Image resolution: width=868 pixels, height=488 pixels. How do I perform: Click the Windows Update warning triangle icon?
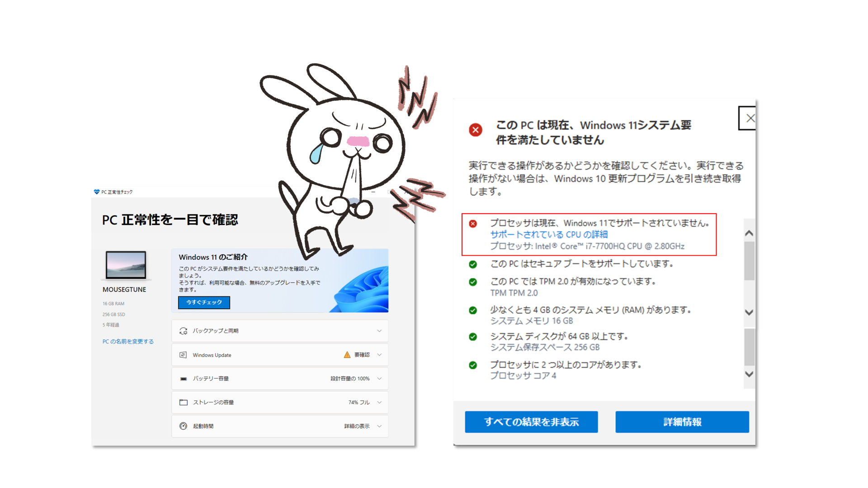pos(347,355)
